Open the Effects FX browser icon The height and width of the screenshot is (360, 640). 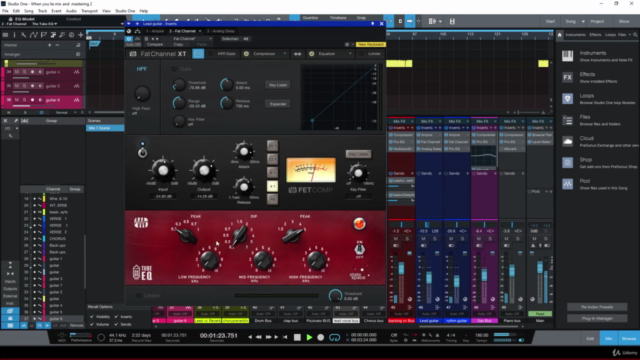(x=567, y=77)
